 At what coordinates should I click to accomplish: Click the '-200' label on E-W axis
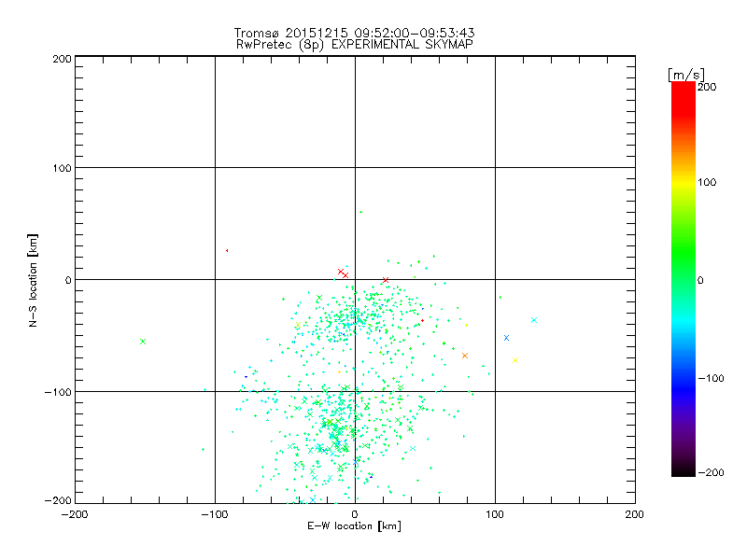click(x=75, y=514)
